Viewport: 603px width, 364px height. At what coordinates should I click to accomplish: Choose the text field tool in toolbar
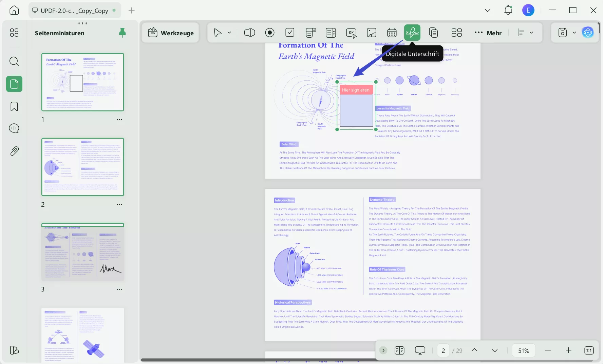249,33
